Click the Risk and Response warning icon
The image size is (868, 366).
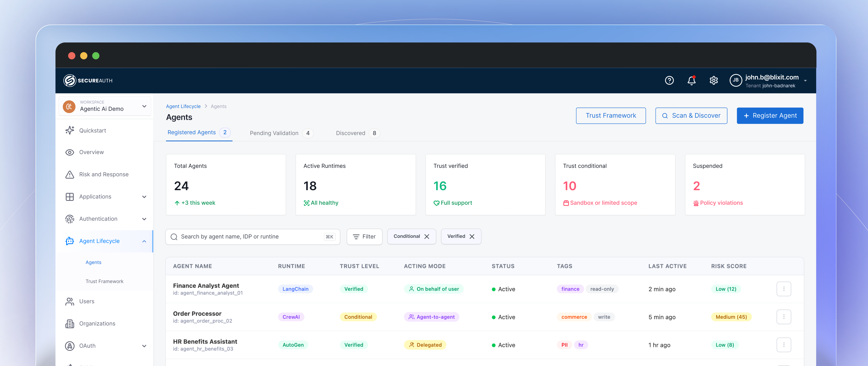[69, 174]
